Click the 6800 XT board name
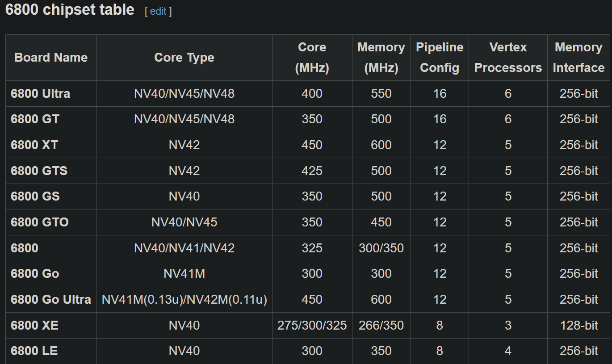612x364 pixels. click(34, 145)
